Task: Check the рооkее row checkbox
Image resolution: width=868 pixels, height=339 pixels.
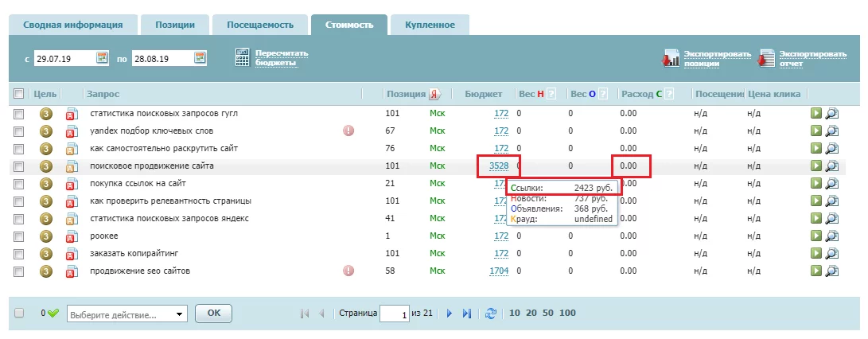Action: click(19, 236)
